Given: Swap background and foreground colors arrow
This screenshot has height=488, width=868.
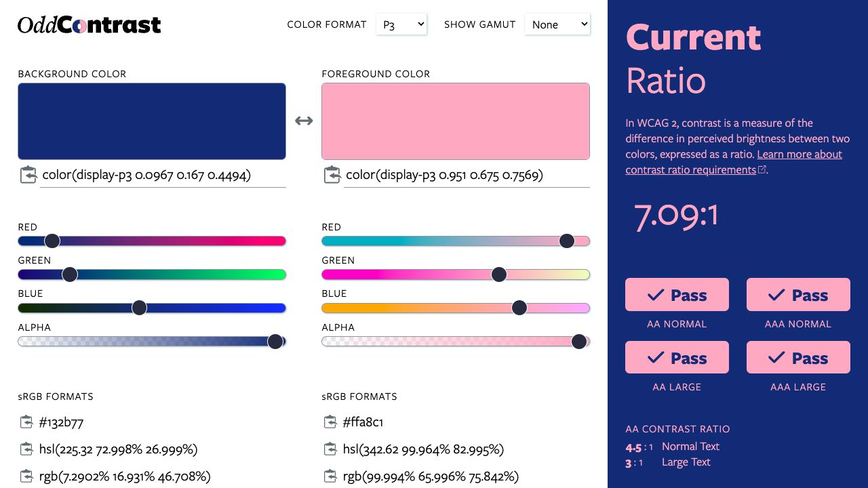Looking at the screenshot, I should [304, 121].
